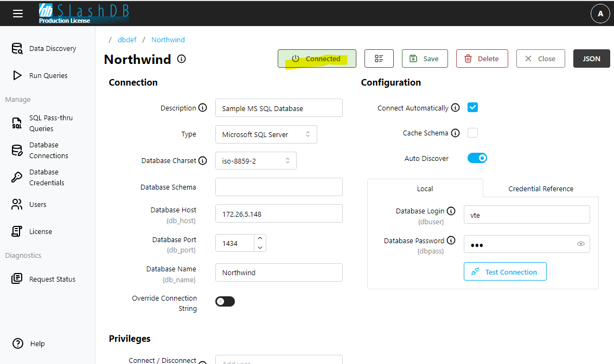Open the database Type dropdown

(x=266, y=134)
